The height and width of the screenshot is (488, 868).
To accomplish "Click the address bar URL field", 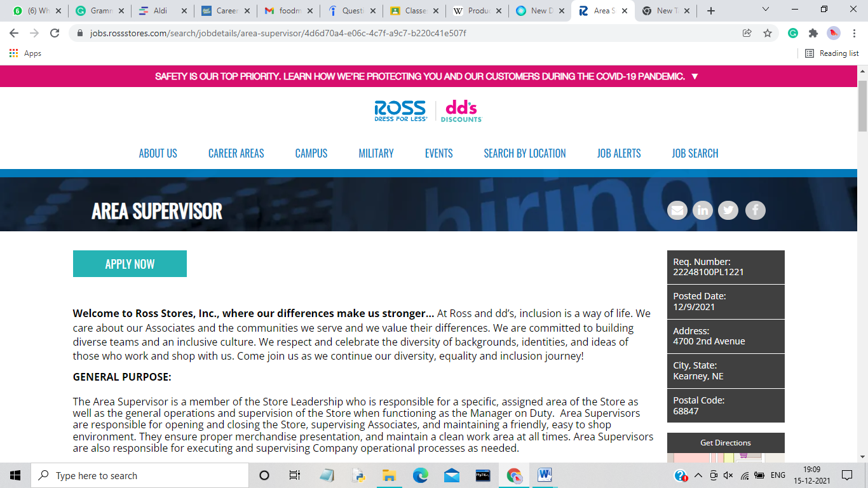I will tap(407, 33).
